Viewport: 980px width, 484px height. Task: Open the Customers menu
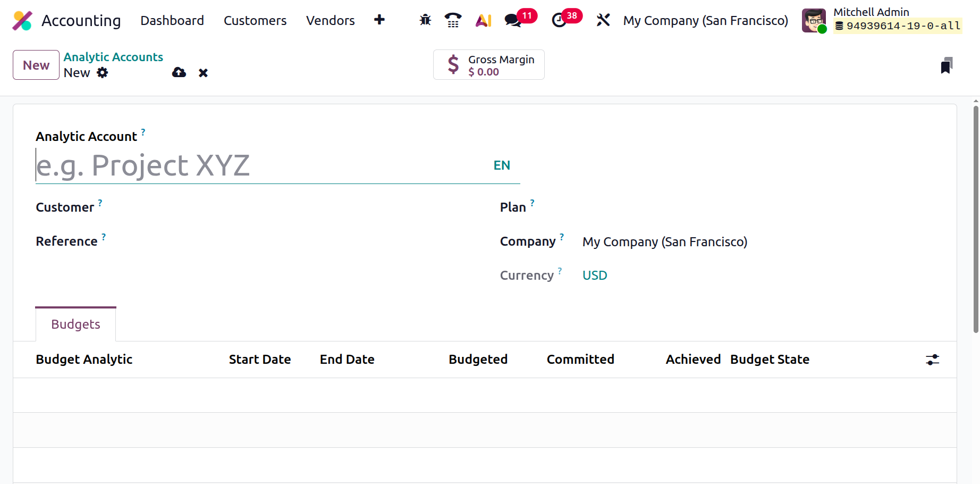click(x=255, y=20)
